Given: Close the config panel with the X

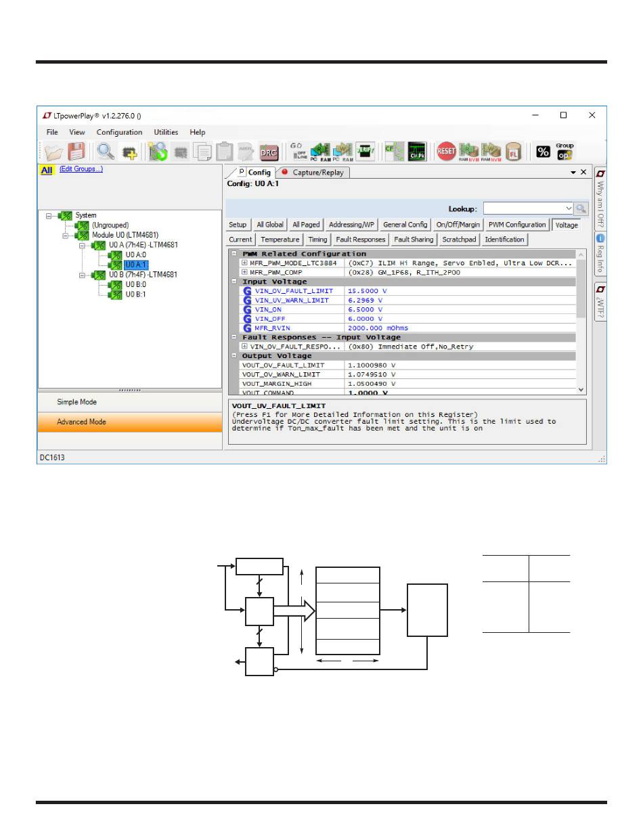Looking at the screenshot, I should (583, 173).
